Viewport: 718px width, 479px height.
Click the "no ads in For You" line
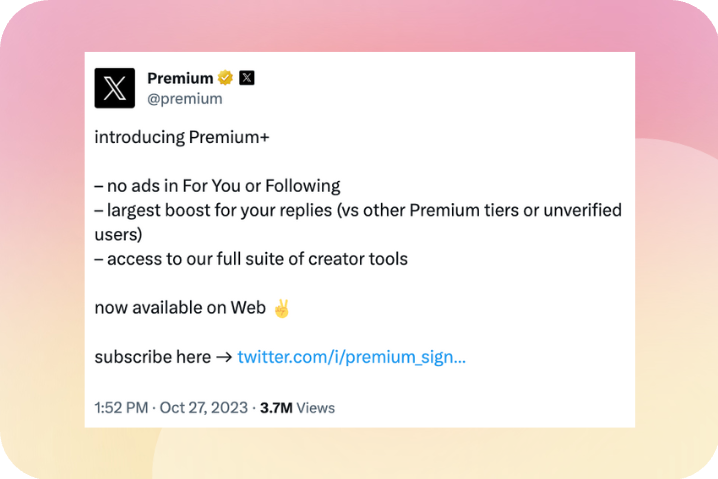click(217, 186)
